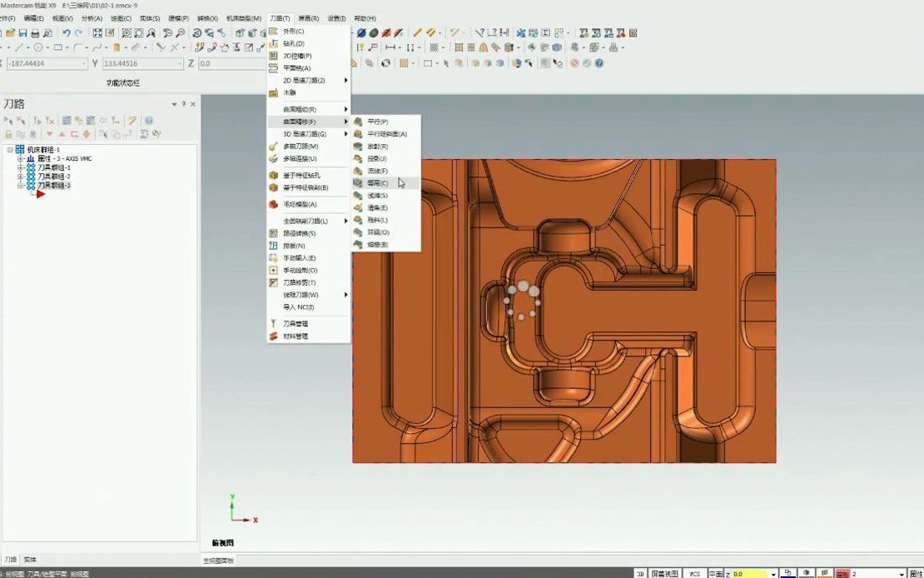This screenshot has height=578, width=924.
Task: Open the 3D 高速刀路(G) submenu
Action: point(309,134)
